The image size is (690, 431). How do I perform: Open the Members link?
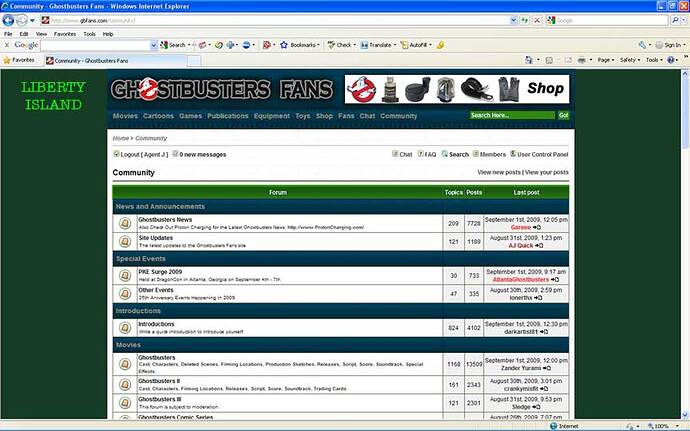click(489, 155)
